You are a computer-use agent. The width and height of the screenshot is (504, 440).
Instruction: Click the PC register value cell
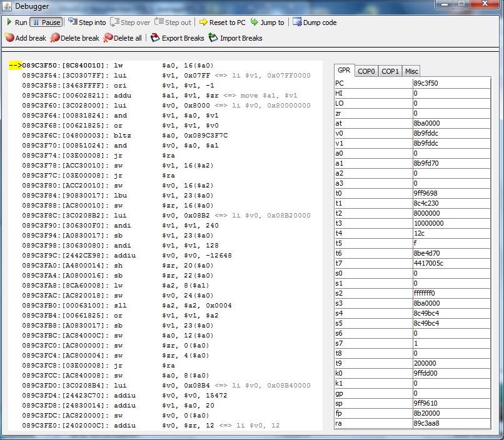click(x=450, y=83)
